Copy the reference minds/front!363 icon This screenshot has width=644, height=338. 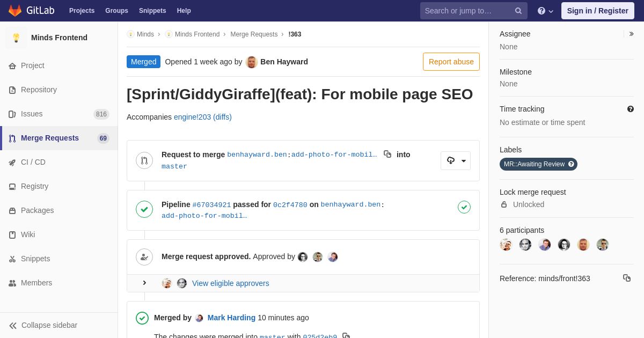coord(627,278)
